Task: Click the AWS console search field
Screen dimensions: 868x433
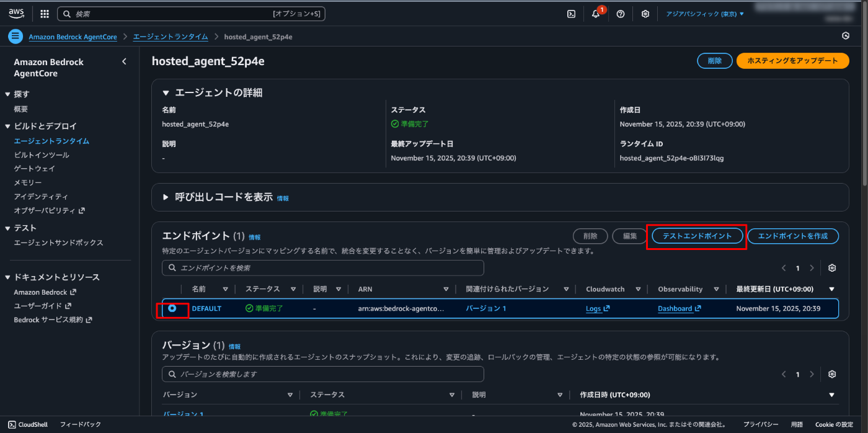Action: pos(191,14)
